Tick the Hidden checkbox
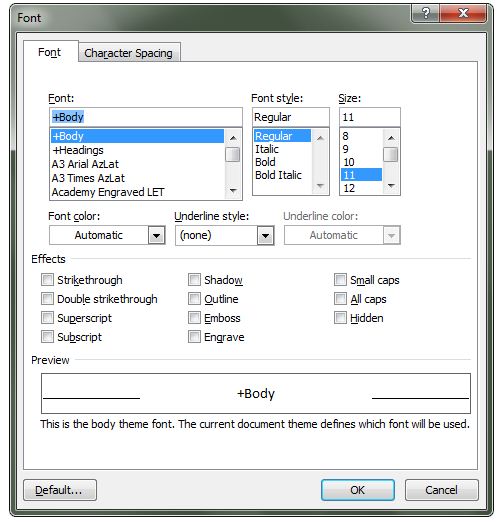The image size is (500, 522). [340, 318]
